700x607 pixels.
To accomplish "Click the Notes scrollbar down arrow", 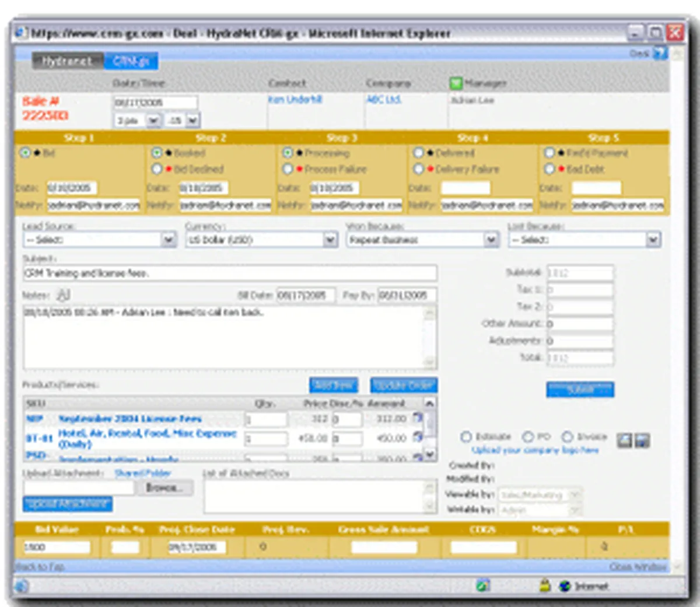I will [430, 362].
